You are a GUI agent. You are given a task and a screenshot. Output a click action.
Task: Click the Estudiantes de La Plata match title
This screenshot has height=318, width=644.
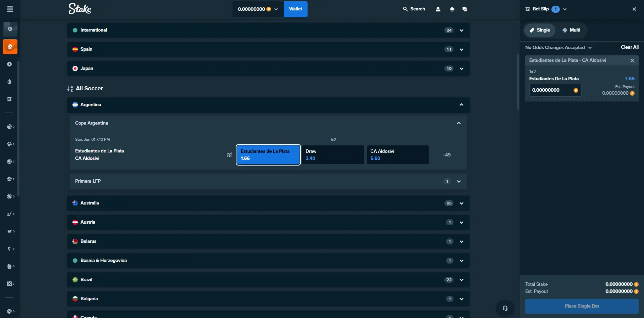[100, 151]
